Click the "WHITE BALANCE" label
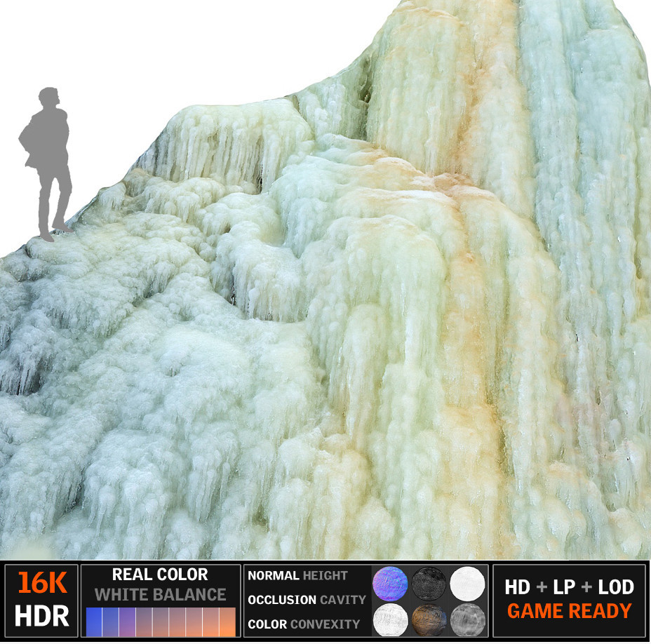651x644 pixels. click(160, 595)
